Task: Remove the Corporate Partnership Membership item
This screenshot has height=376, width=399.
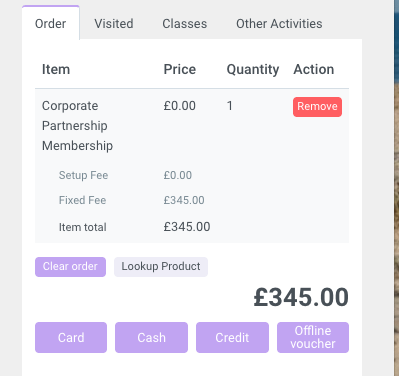Action: pos(317,107)
